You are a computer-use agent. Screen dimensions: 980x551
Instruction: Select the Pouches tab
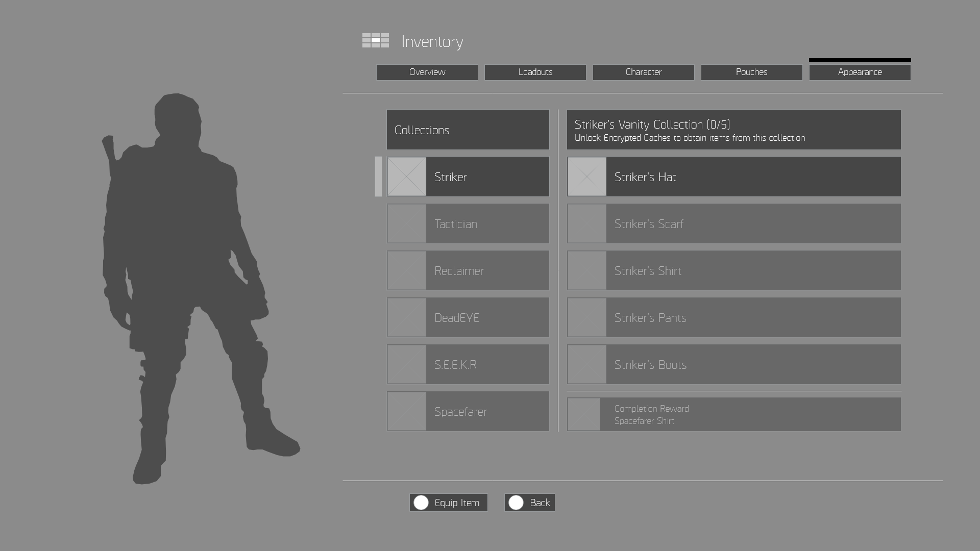click(752, 72)
